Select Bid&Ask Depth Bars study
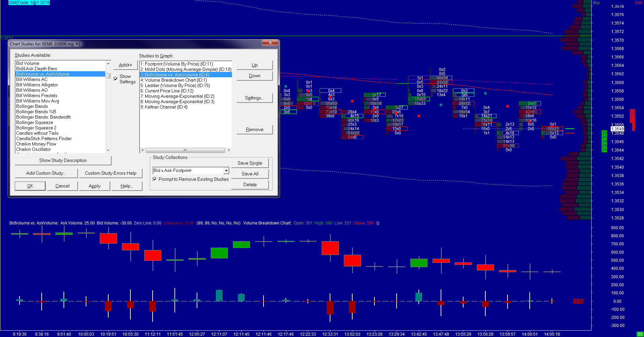644x337 pixels. pyautogui.click(x=61, y=69)
